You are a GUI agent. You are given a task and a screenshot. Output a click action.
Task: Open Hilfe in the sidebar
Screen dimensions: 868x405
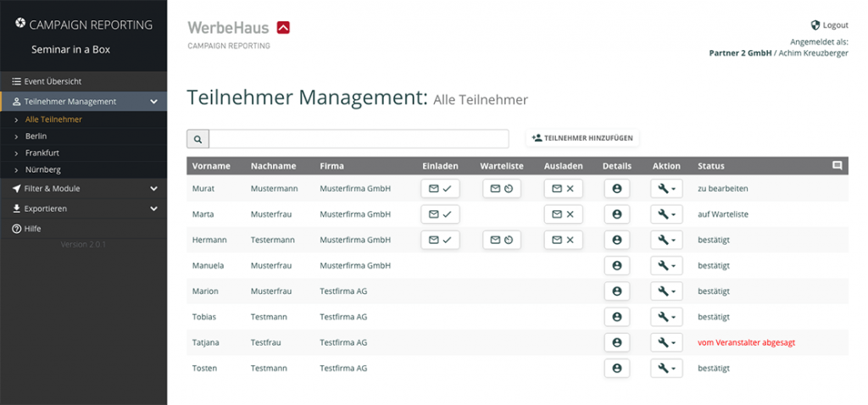84,229
